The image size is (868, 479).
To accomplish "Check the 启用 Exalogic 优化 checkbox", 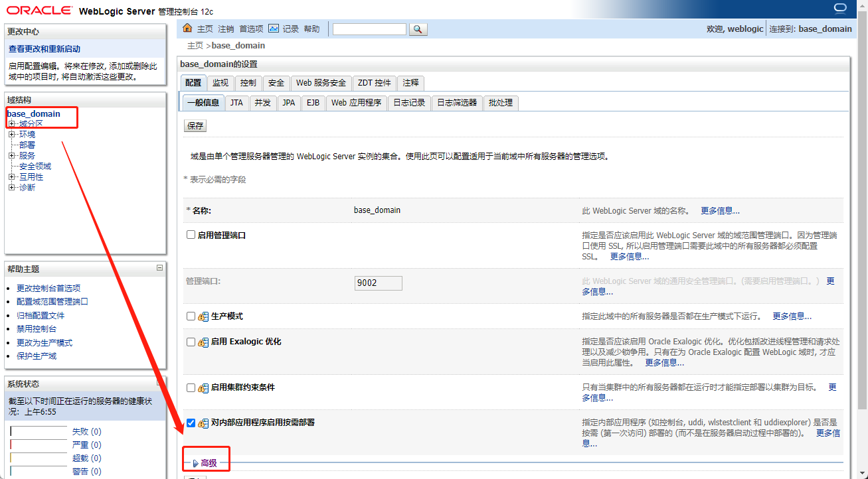I will pos(191,342).
